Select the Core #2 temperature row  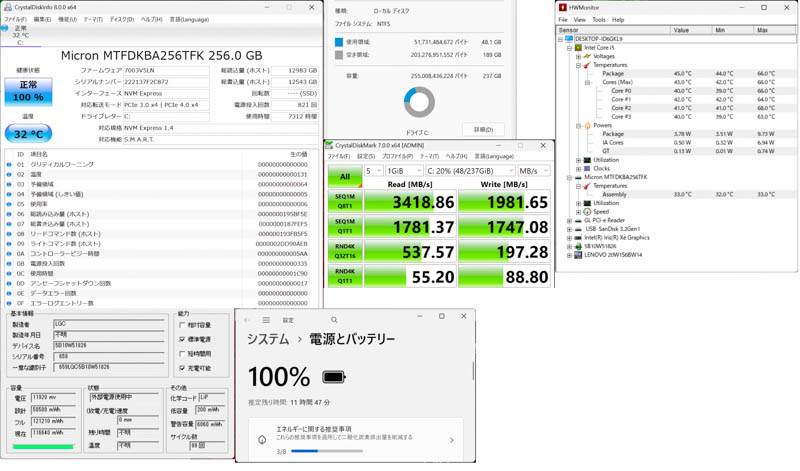[621, 108]
